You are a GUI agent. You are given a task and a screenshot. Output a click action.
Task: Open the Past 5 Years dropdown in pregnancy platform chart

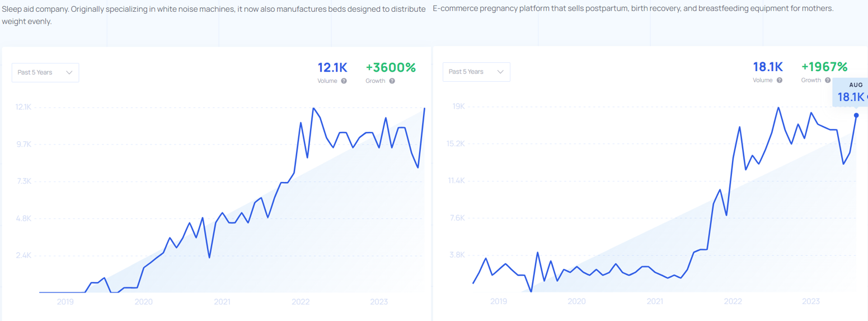pos(476,72)
